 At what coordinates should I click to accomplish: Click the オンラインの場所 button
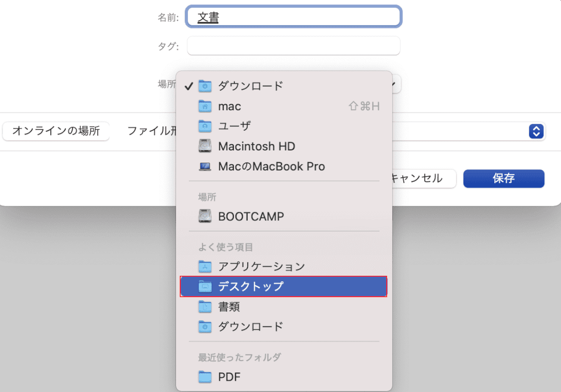tap(56, 131)
